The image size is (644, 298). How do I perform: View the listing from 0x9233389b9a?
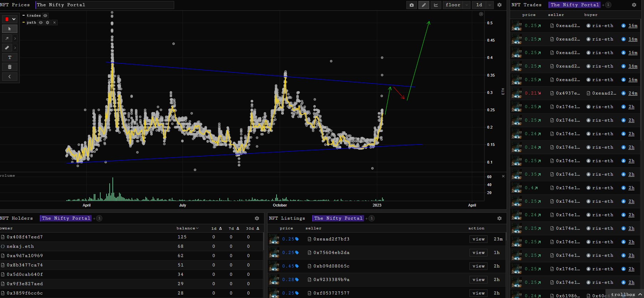tap(478, 280)
